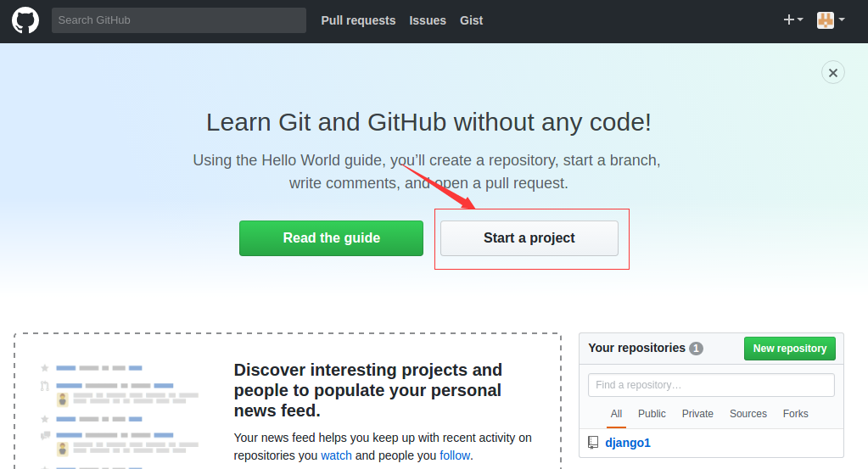868x469 pixels.
Task: Switch to the Public repositories tab
Action: click(x=652, y=414)
